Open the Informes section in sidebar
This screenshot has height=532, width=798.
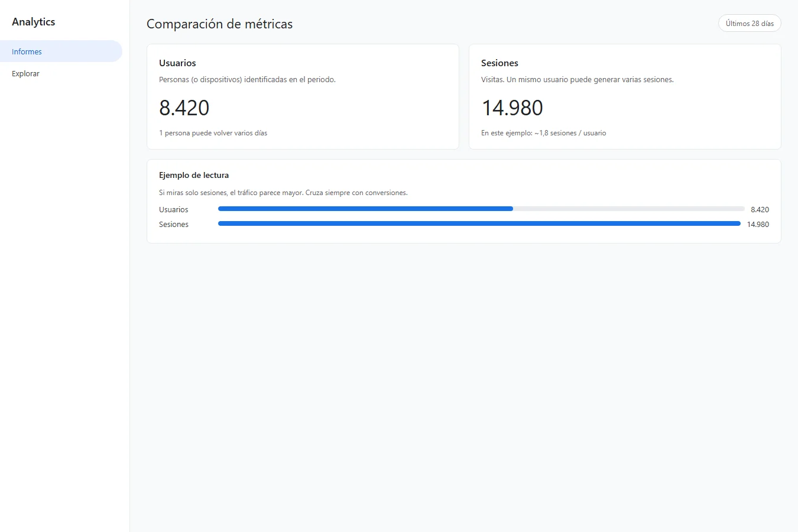click(61, 51)
